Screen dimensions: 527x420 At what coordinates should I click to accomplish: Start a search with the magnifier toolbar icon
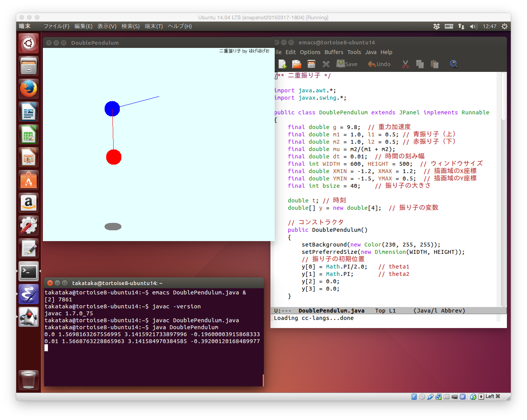(454, 64)
